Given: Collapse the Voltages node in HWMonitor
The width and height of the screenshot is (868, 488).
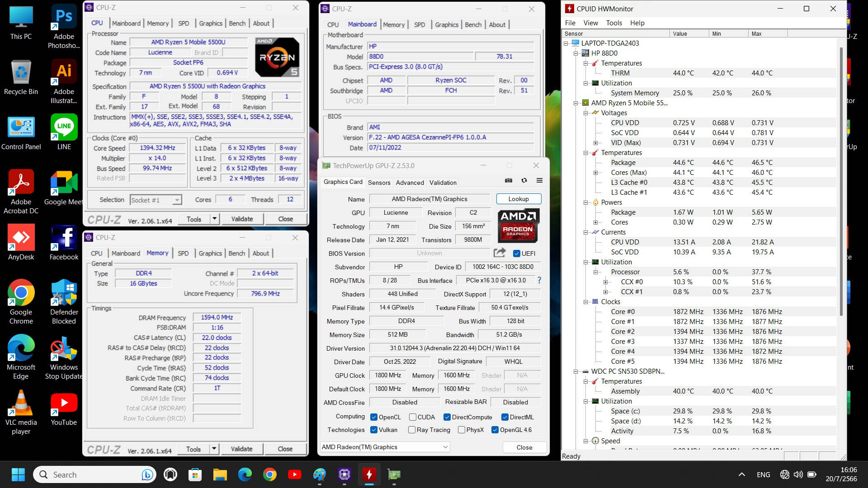Looking at the screenshot, I should [585, 113].
